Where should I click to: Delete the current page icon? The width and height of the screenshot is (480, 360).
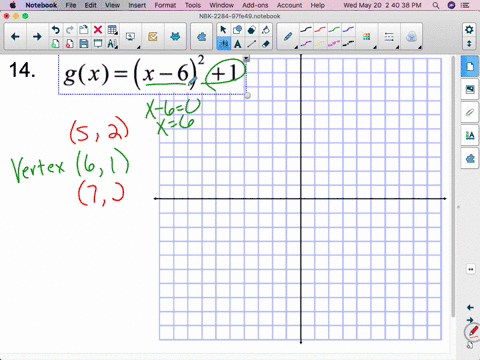click(69, 44)
